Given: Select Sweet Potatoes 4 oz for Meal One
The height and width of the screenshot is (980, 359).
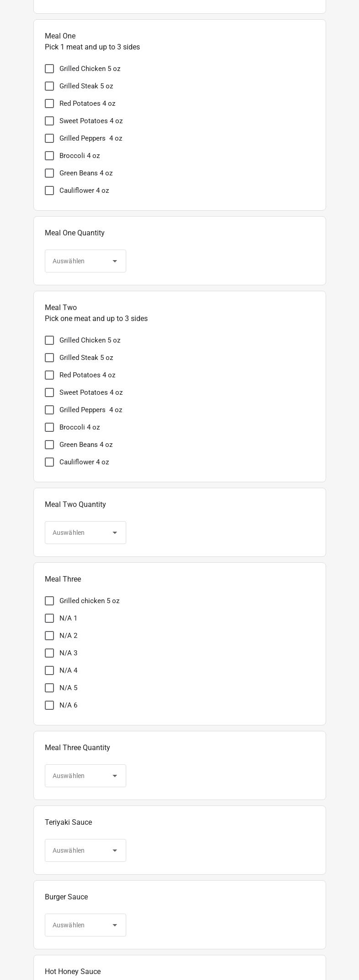Looking at the screenshot, I should [x=49, y=121].
